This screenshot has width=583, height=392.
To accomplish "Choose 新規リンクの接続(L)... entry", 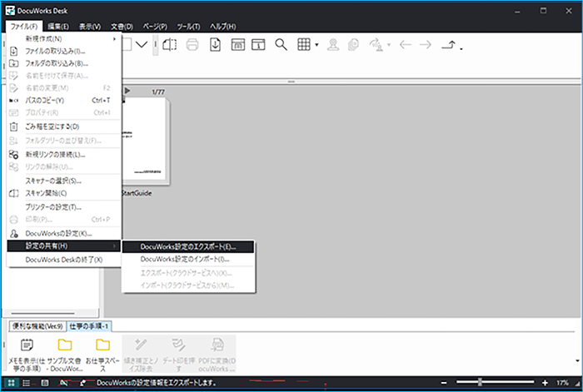I will pyautogui.click(x=63, y=155).
